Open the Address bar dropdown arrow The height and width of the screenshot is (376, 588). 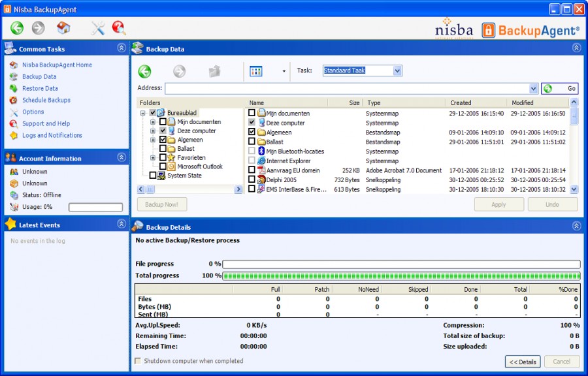click(x=533, y=89)
